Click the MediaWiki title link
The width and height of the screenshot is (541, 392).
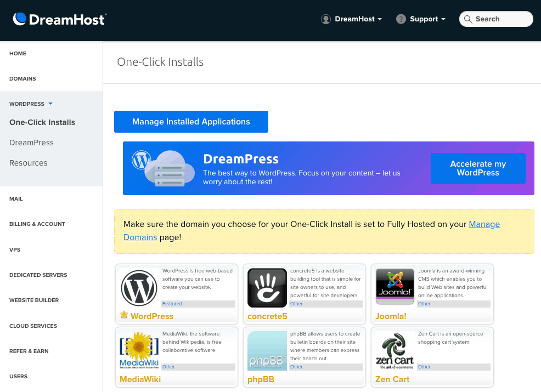pyautogui.click(x=140, y=379)
